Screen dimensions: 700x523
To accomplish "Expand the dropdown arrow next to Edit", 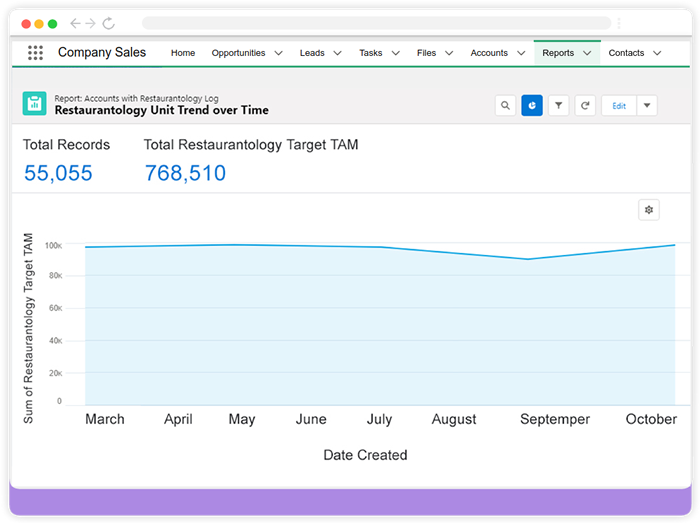I will [x=647, y=106].
